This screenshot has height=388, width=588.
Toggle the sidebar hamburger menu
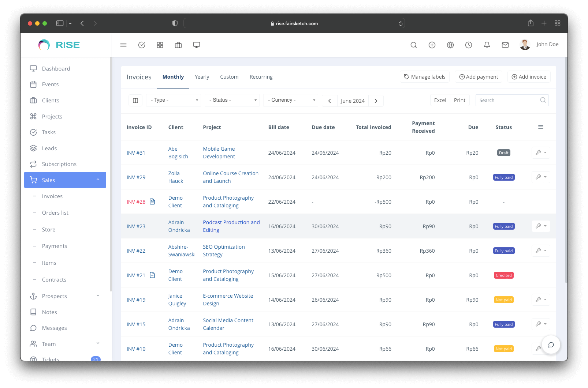(x=123, y=45)
